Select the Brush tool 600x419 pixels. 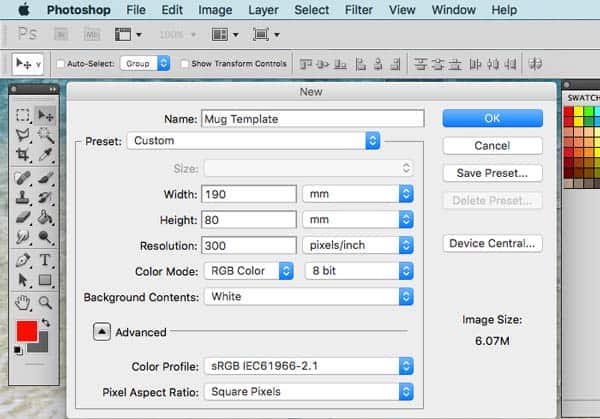click(x=45, y=178)
